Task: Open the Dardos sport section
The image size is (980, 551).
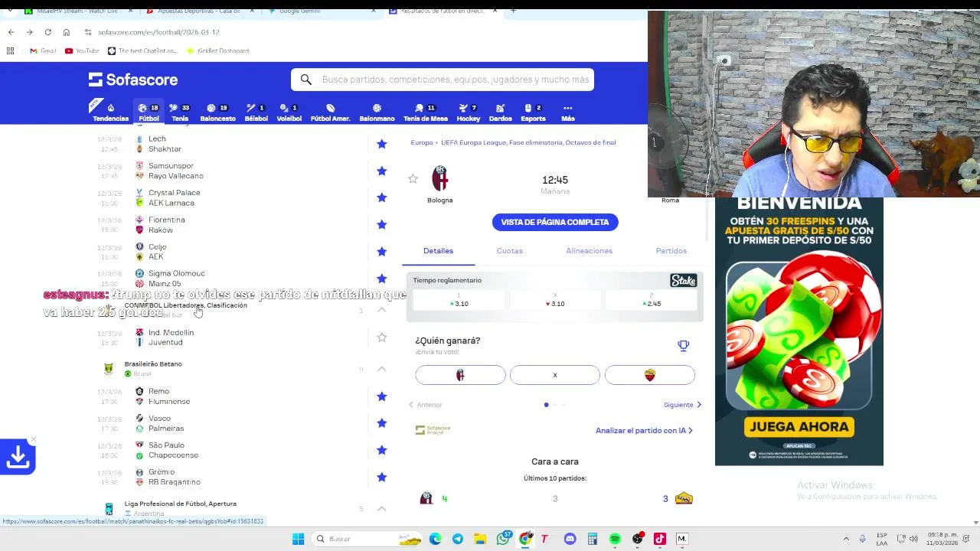Action: point(500,112)
